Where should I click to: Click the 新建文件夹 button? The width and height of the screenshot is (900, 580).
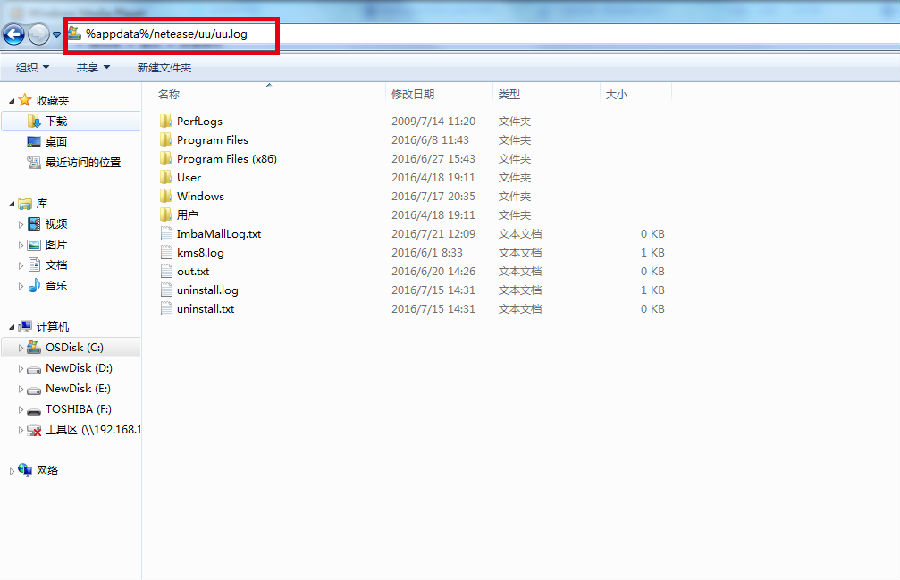coord(164,67)
